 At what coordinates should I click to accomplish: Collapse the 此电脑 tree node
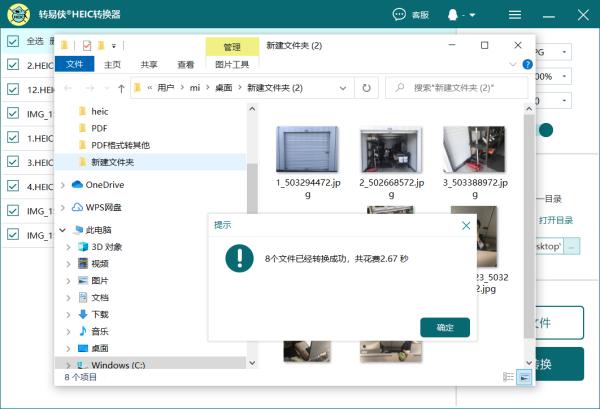(62, 230)
